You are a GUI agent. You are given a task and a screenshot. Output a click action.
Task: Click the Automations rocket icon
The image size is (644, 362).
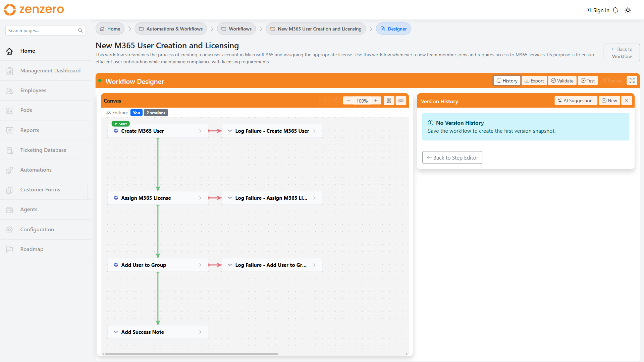tap(9, 170)
